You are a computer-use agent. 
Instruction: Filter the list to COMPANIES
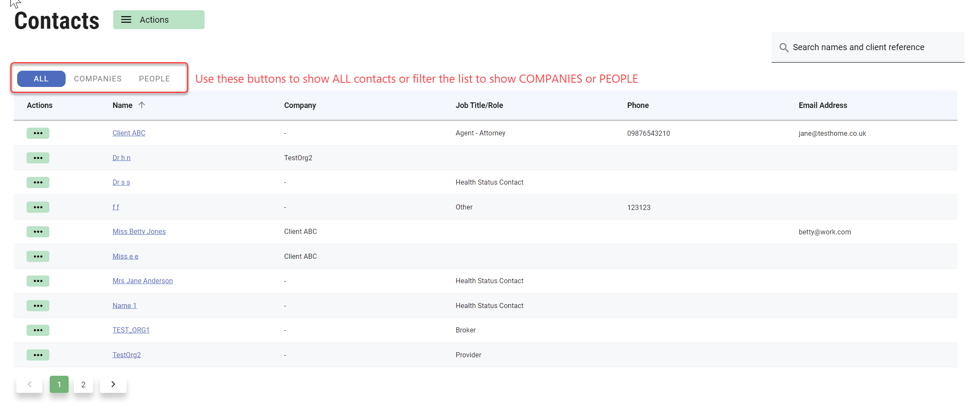coord(98,79)
